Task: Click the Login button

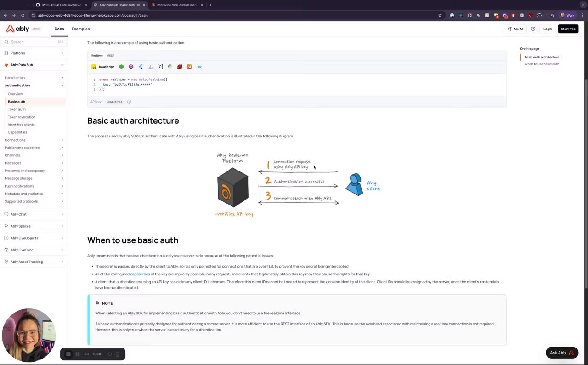Action: (x=548, y=29)
